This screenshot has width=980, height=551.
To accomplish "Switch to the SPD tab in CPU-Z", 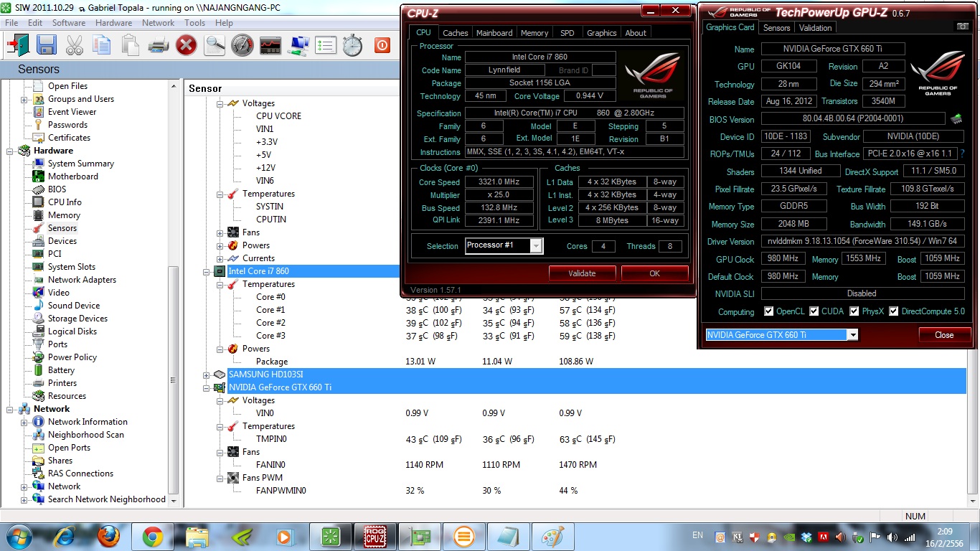I will 567,33.
